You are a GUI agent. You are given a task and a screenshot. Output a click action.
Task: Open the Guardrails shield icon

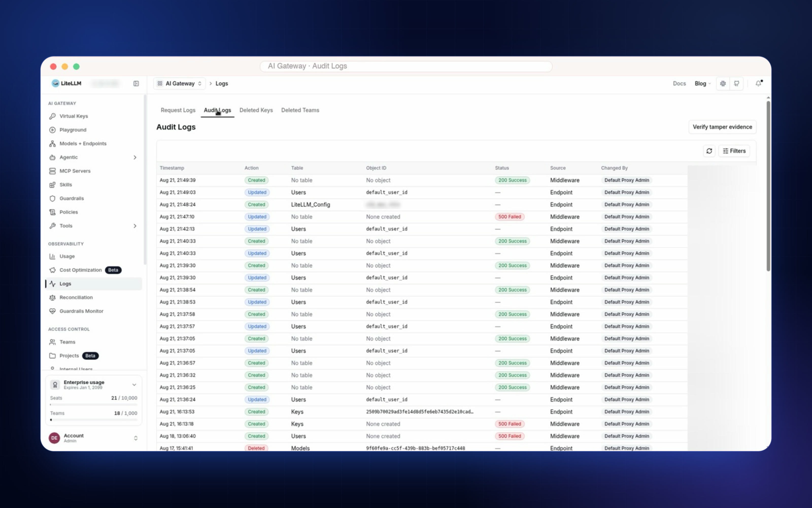[x=52, y=199]
